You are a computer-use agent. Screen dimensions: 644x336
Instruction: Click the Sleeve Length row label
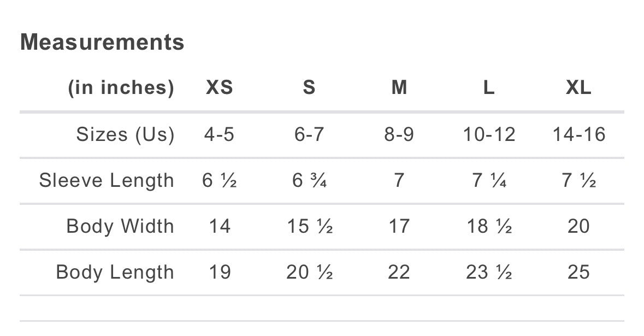[x=107, y=181]
